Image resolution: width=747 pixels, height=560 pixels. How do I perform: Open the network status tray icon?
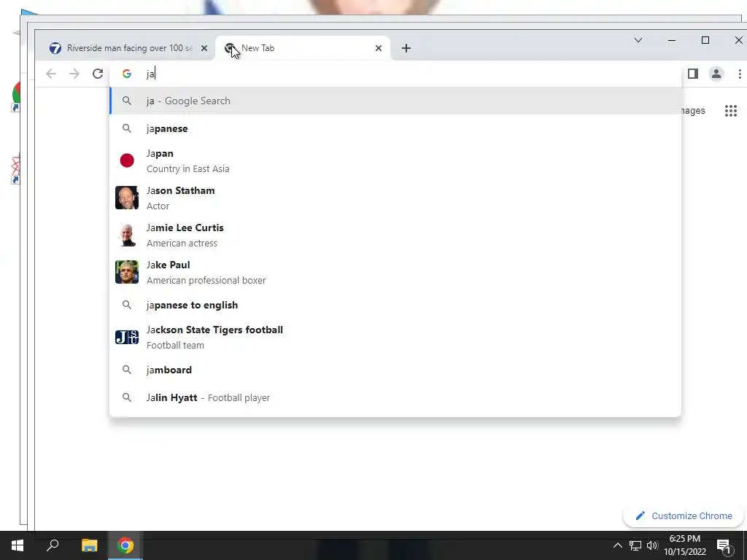click(x=635, y=545)
